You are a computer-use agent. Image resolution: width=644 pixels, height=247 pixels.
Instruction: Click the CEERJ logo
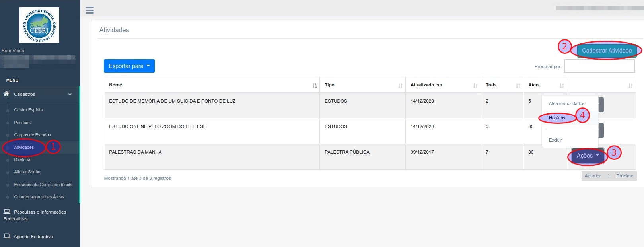39,25
